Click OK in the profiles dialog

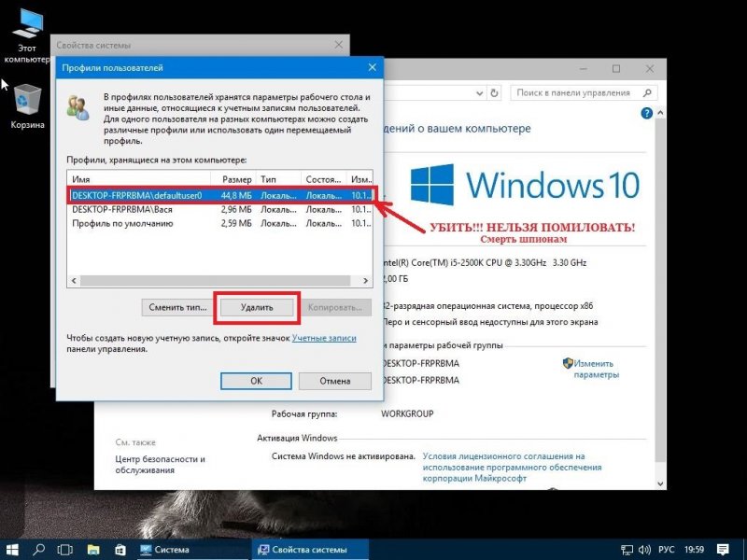256,381
